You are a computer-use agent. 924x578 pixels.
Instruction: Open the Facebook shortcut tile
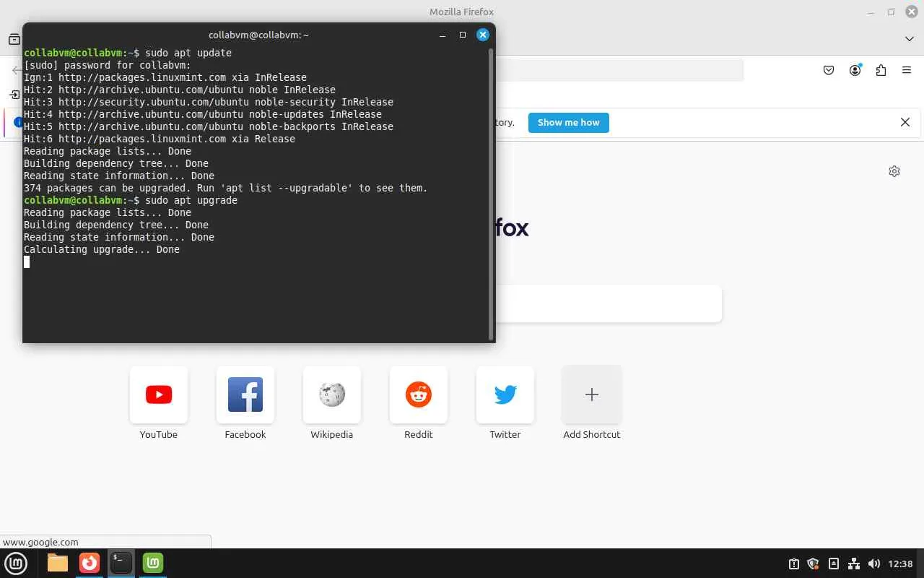point(245,394)
